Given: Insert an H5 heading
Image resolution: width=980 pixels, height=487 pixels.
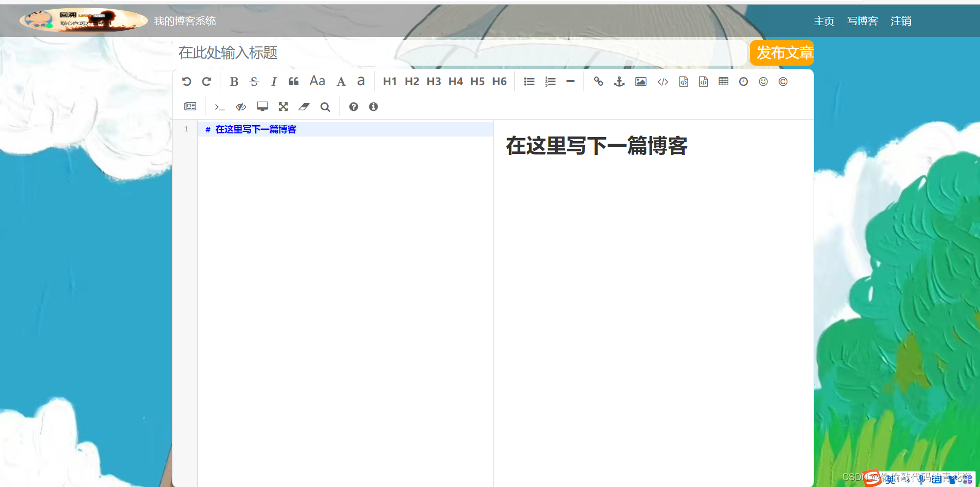Looking at the screenshot, I should click(x=478, y=82).
